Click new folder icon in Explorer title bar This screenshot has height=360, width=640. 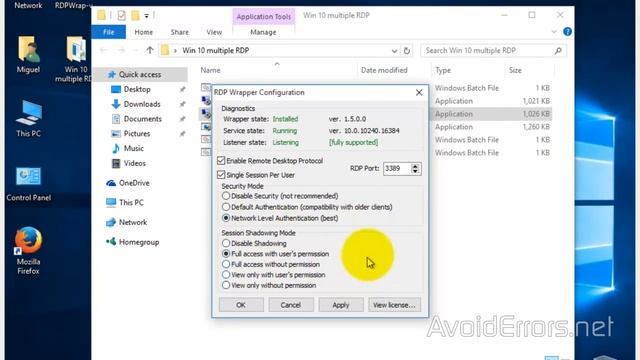tap(135, 16)
